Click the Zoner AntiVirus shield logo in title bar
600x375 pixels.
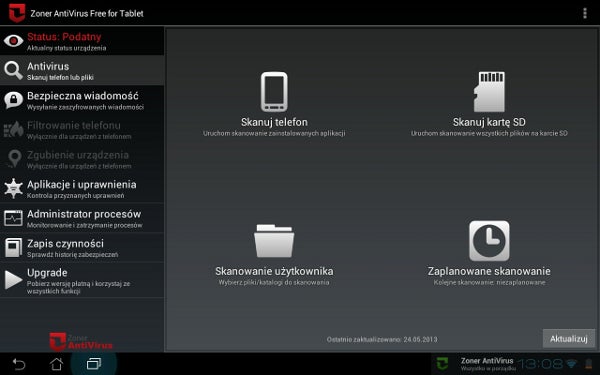[x=17, y=13]
